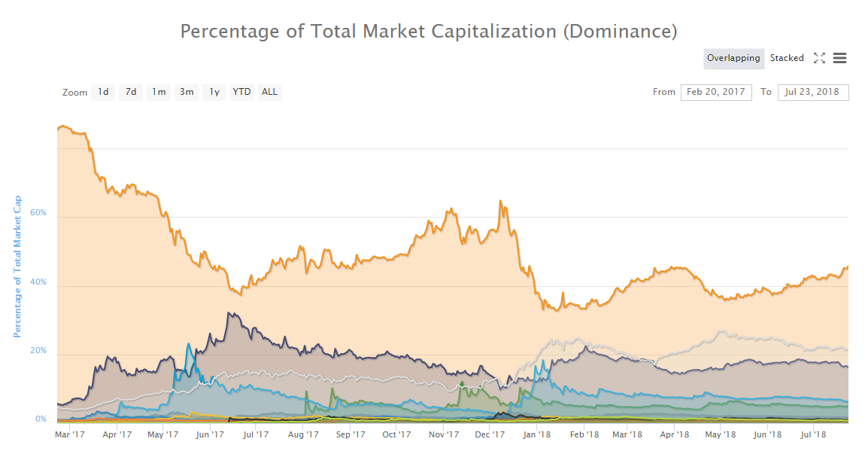Viewport: 868px width, 454px height.
Task: Set zoom range to 1d
Action: coord(103,92)
